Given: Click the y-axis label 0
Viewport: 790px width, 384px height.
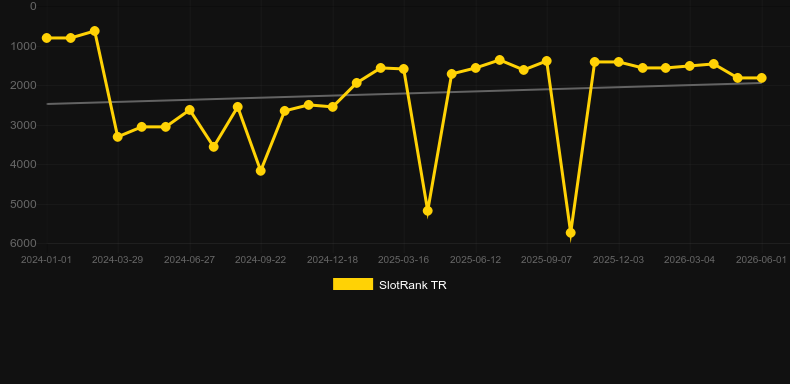Looking at the screenshot, I should coord(33,6).
